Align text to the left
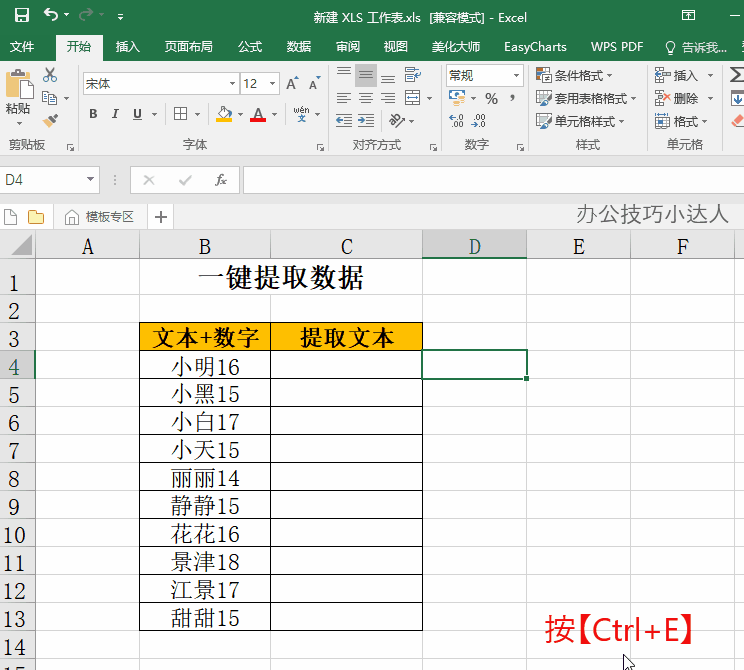This screenshot has height=670, width=744. 344,98
